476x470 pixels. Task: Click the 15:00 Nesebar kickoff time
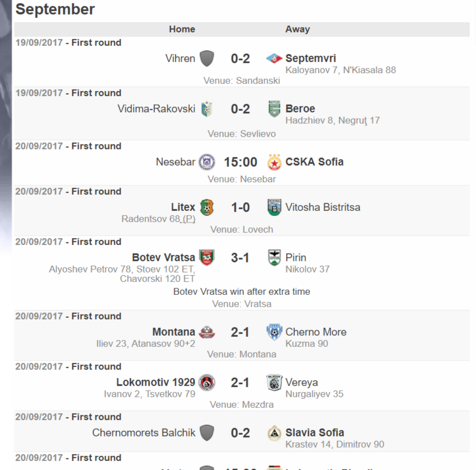coord(241,162)
